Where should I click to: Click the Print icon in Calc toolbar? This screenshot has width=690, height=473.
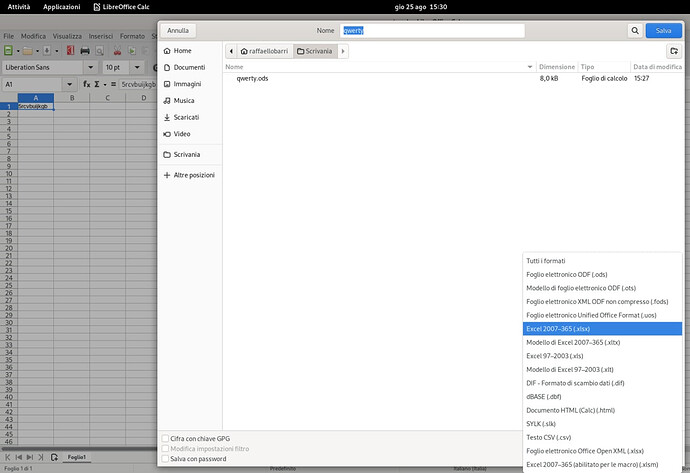85,51
